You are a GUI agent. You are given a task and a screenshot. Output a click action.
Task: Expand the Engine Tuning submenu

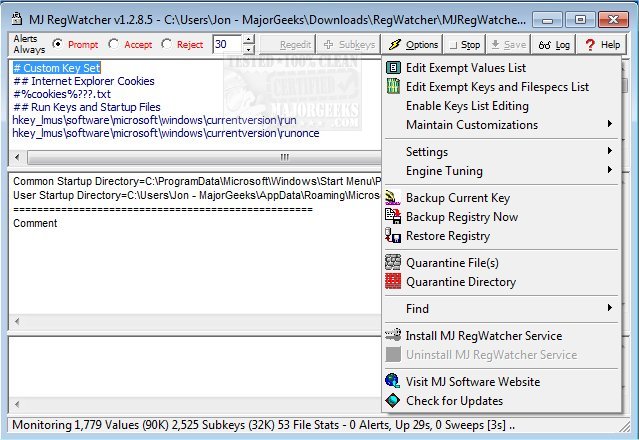(502, 171)
